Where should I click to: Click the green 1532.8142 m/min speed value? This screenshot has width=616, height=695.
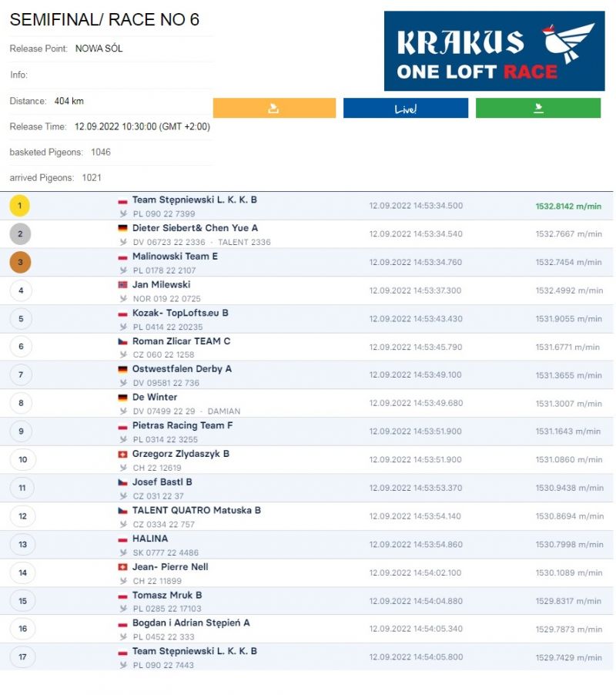(568, 206)
